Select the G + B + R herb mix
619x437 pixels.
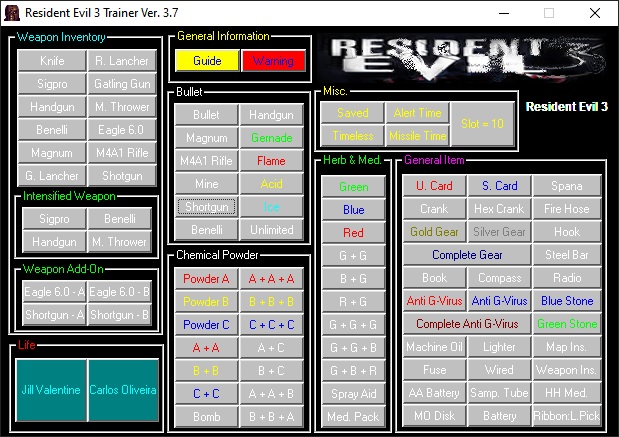pos(353,371)
